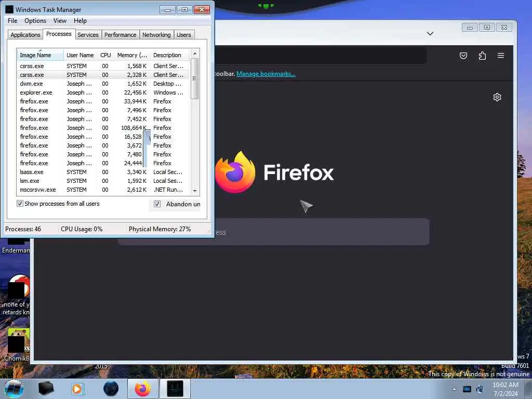Open the dark globe taskbar icon
Viewport: 532px width, 399px height.
111,389
